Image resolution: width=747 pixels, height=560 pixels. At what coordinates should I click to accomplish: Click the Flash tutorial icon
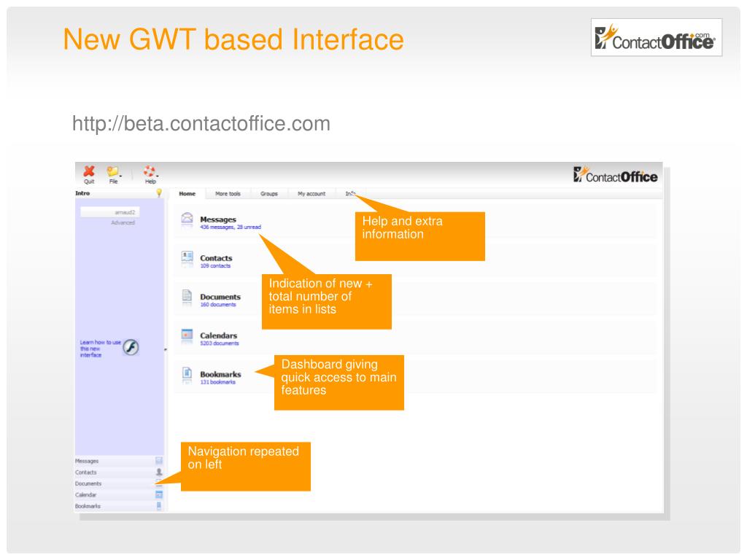(x=131, y=347)
